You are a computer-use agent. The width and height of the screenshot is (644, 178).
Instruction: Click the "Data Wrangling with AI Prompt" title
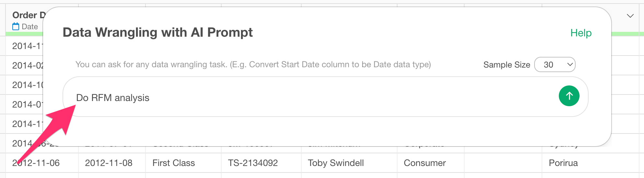(157, 32)
